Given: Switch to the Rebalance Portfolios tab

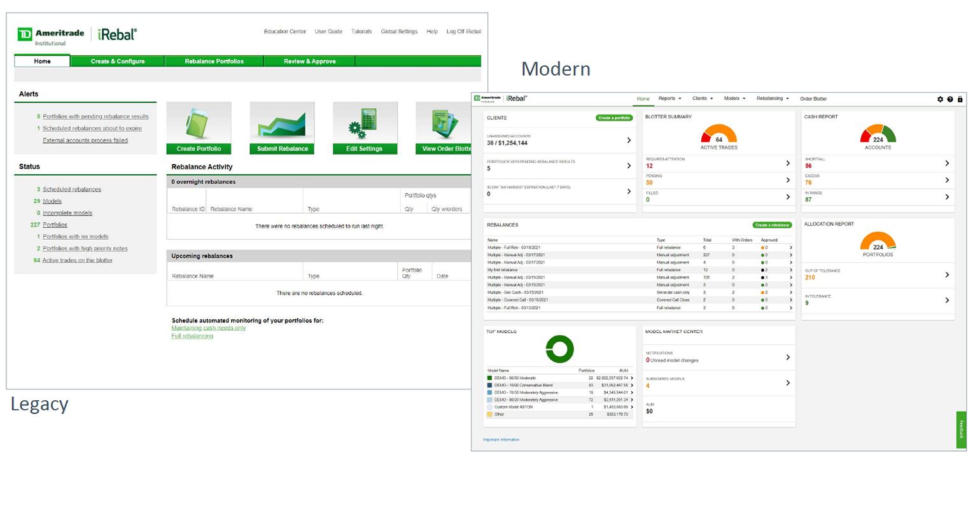Looking at the screenshot, I should click(x=214, y=61).
